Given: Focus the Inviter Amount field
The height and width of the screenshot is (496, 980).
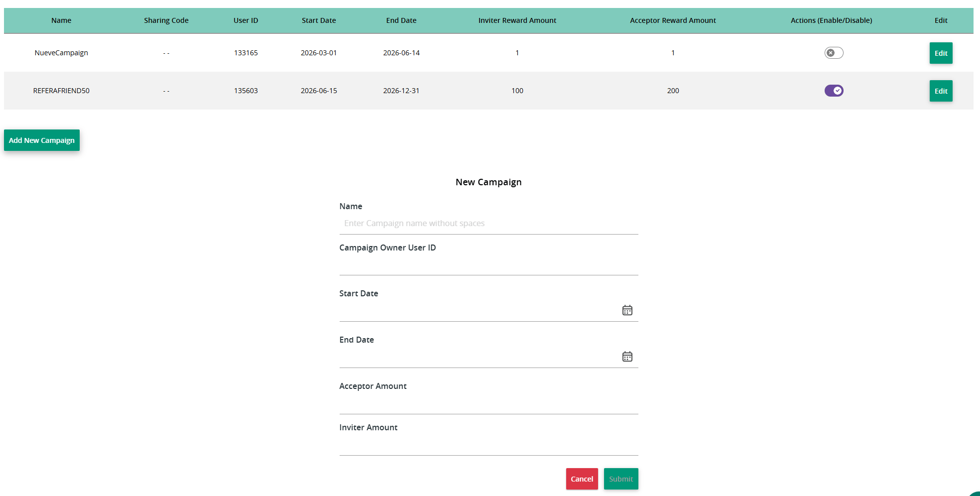Looking at the screenshot, I should click(489, 445).
